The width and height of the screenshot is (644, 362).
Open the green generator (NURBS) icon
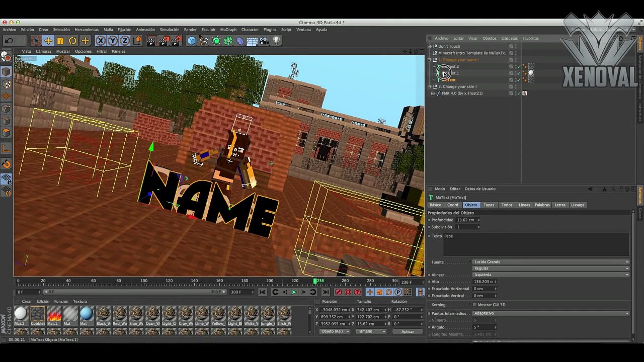pos(216,41)
